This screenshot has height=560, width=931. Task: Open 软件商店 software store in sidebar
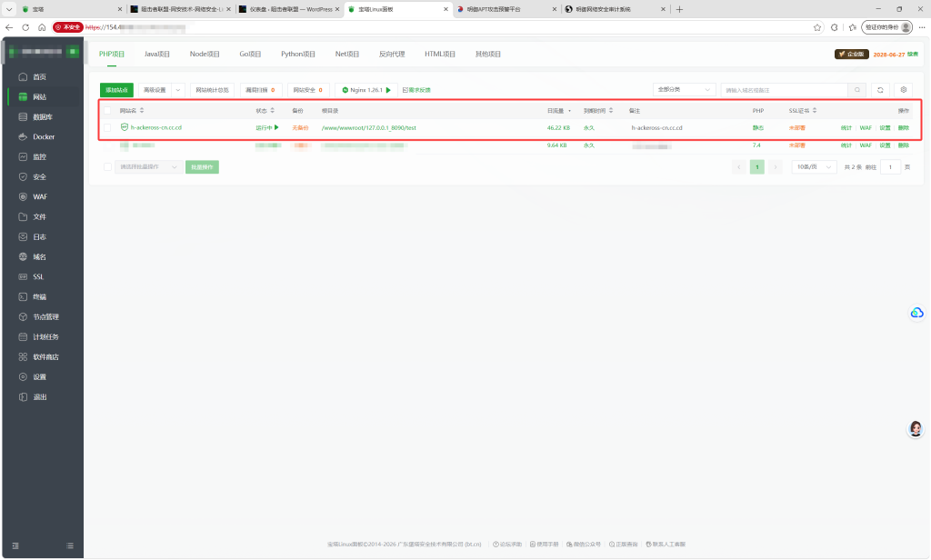[45, 357]
